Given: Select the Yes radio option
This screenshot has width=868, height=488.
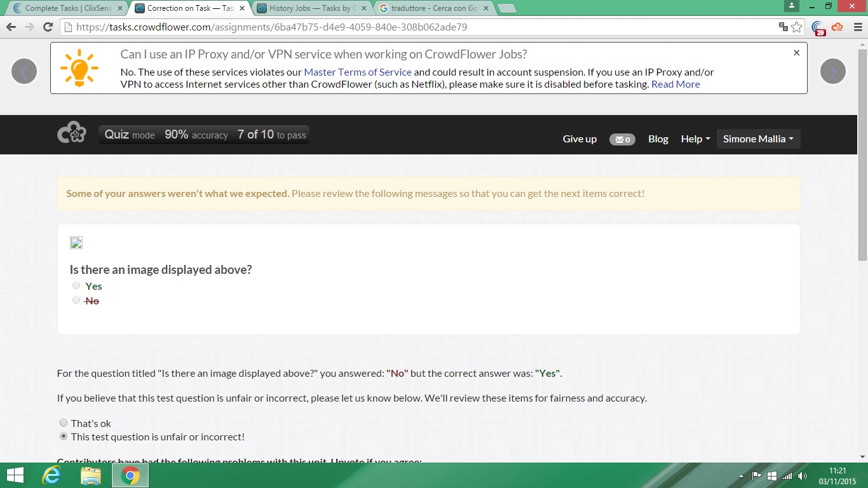Looking at the screenshot, I should (x=76, y=286).
